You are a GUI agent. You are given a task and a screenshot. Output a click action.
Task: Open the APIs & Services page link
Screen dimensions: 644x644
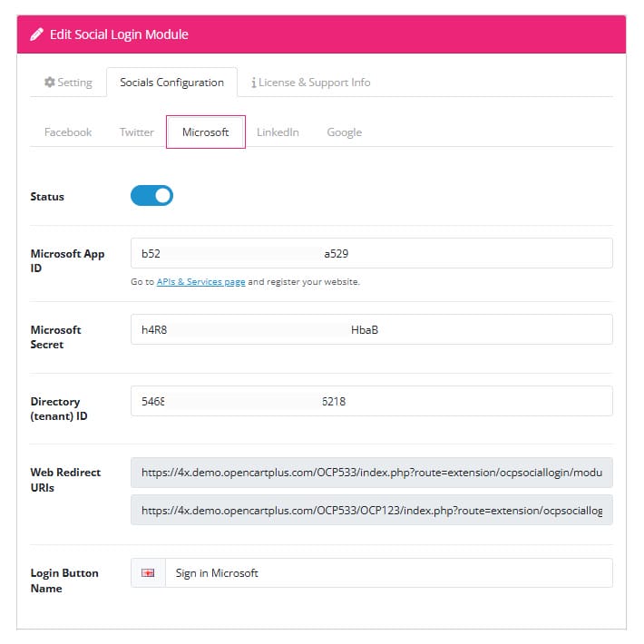(200, 282)
